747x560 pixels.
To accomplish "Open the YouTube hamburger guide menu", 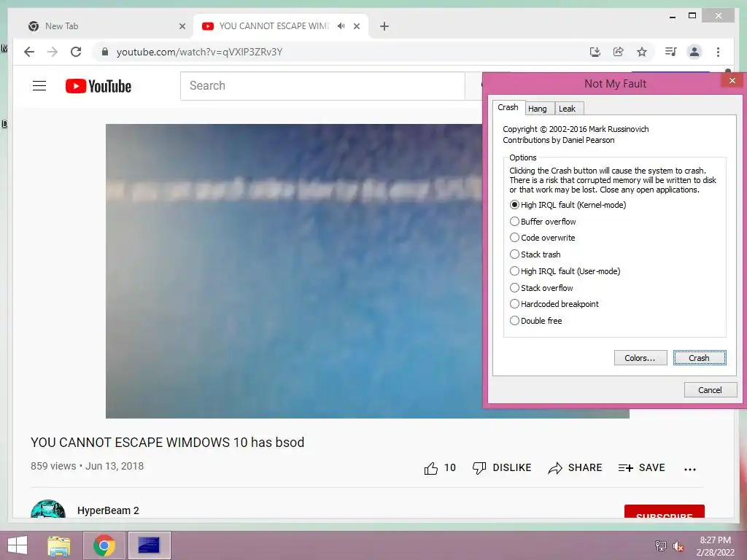I will coord(39,86).
